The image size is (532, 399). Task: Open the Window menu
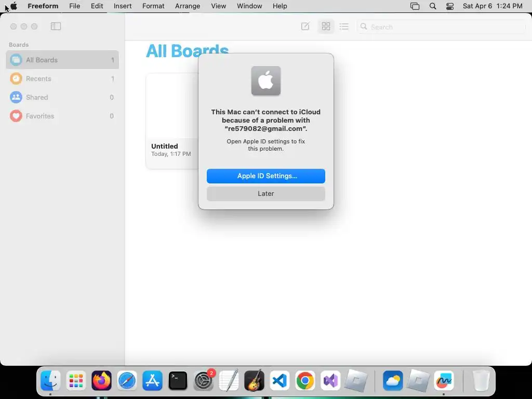pyautogui.click(x=249, y=6)
